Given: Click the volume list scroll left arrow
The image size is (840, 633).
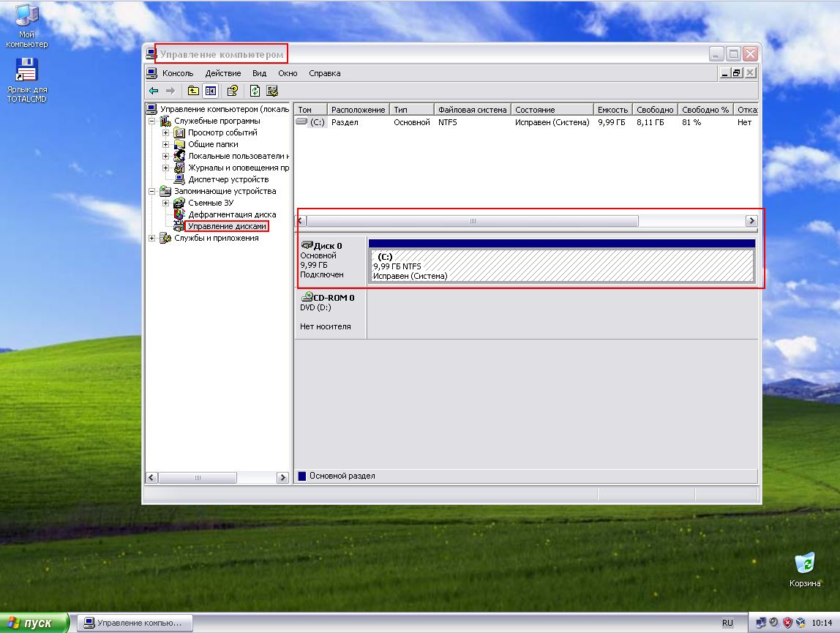Looking at the screenshot, I should click(301, 221).
